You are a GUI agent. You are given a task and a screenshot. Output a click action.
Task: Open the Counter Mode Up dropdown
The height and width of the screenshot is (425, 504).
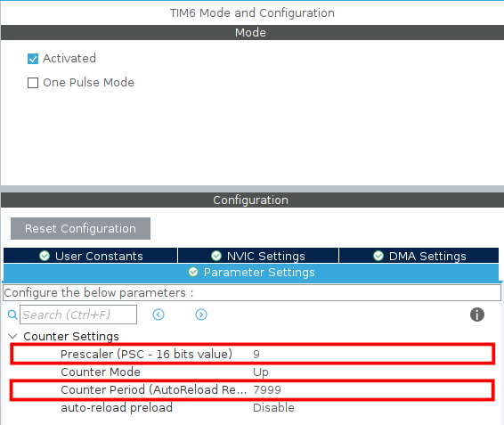click(373, 372)
